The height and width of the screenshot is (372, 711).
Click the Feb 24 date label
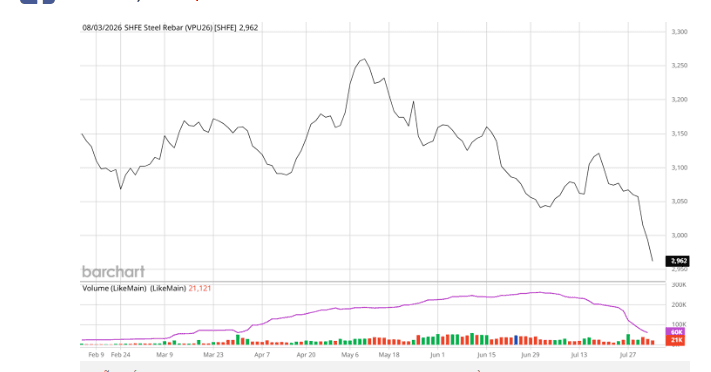[121, 355]
